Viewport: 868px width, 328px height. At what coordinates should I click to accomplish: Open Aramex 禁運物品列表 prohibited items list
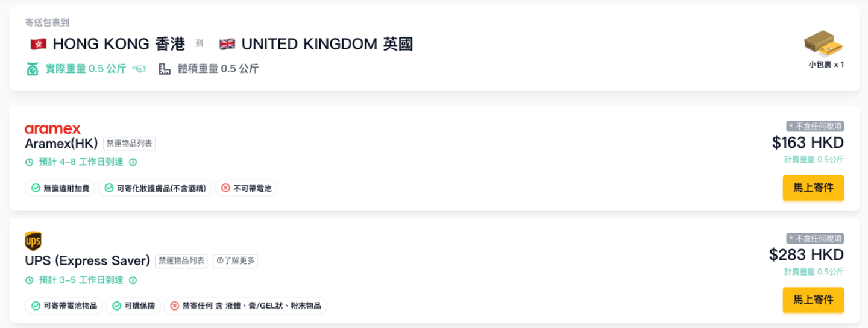click(130, 143)
